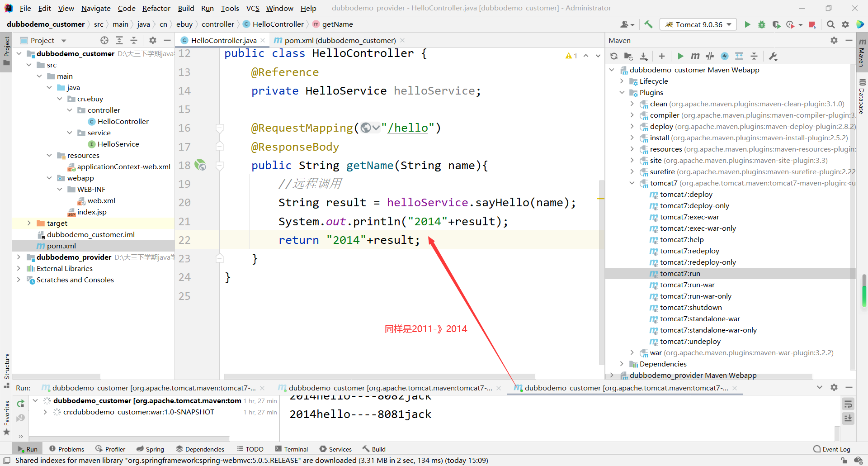The width and height of the screenshot is (868, 466).
Task: Reload all Maven projects
Action: [x=613, y=56]
